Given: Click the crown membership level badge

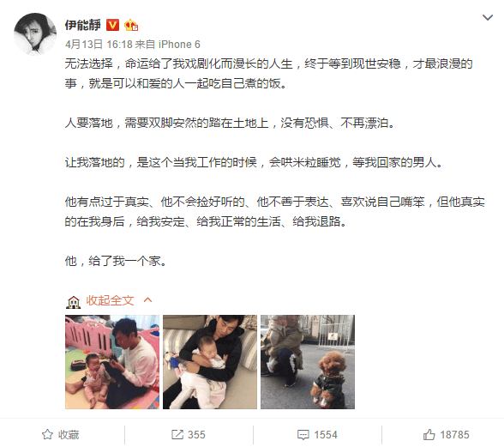Looking at the screenshot, I should pyautogui.click(x=131, y=25).
